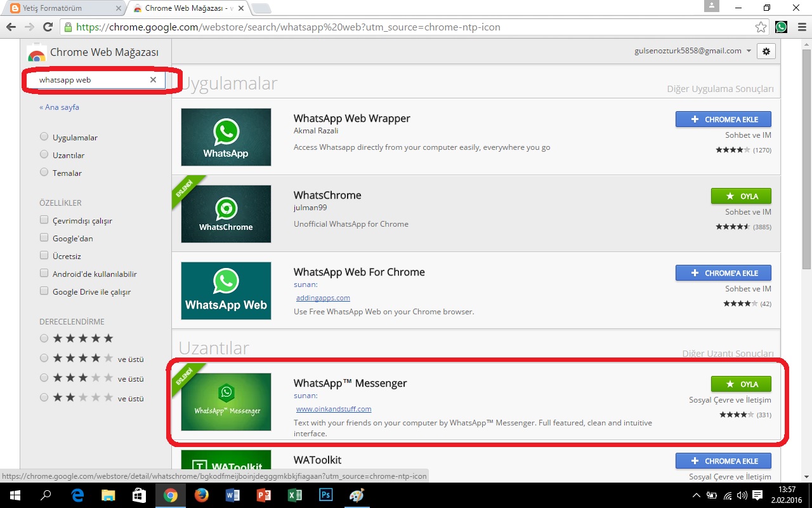The width and height of the screenshot is (812, 508).
Task: Open the WhatsApp Web Wrapper thumbnail
Action: pyautogui.click(x=226, y=137)
